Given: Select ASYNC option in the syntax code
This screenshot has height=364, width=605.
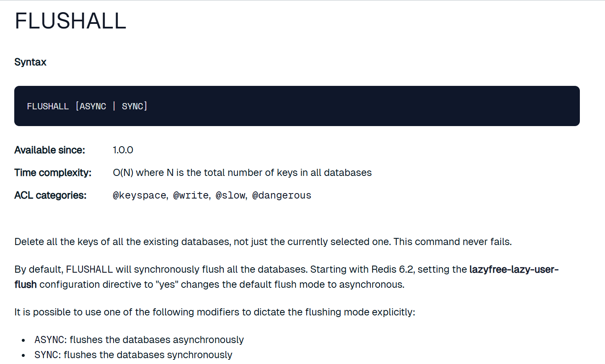Looking at the screenshot, I should (x=93, y=106).
